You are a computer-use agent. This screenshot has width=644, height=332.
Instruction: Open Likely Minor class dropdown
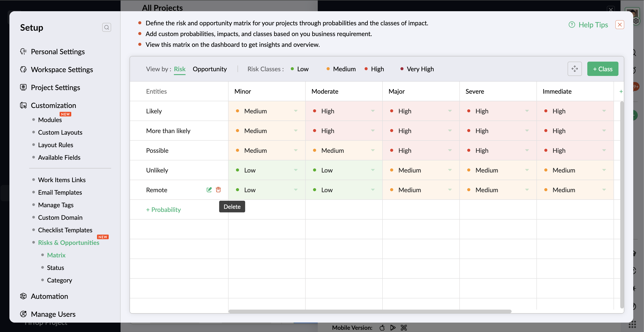click(296, 111)
